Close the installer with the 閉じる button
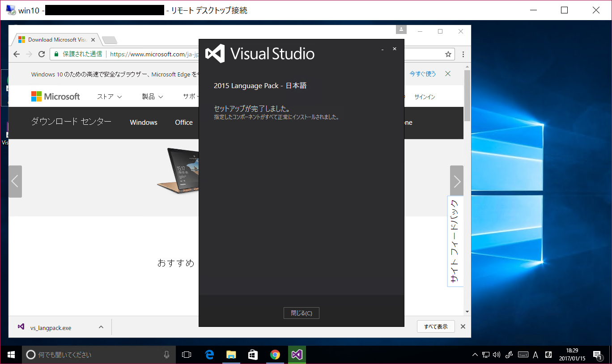Image resolution: width=612 pixels, height=364 pixels. click(x=301, y=313)
